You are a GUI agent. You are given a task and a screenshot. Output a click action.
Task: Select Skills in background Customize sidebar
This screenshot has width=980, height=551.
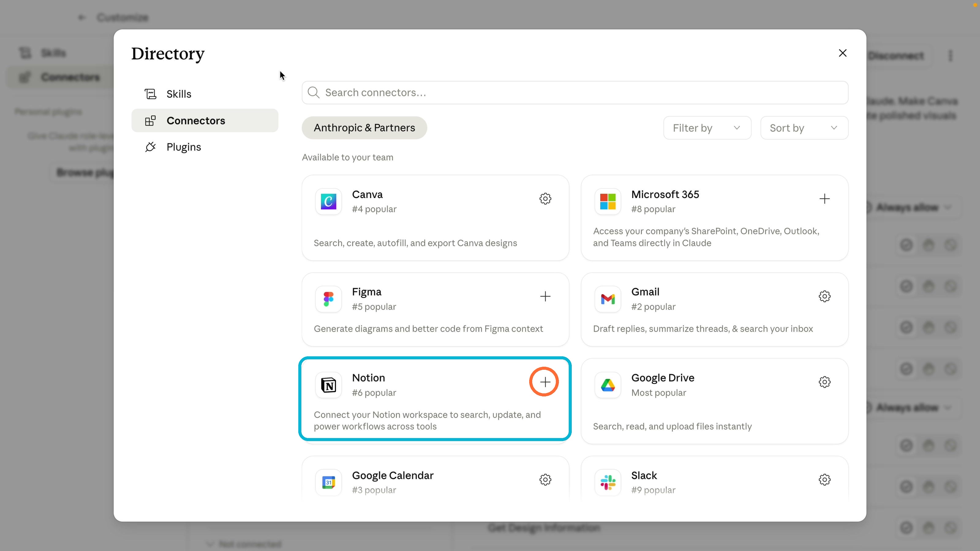coord(53,53)
